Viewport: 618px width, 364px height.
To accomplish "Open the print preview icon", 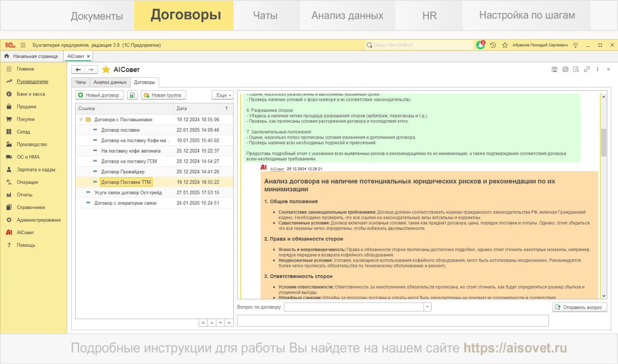I will tap(576, 70).
